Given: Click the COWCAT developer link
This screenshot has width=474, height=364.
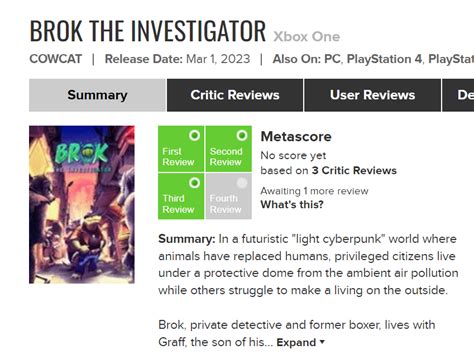Looking at the screenshot, I should 56,59.
